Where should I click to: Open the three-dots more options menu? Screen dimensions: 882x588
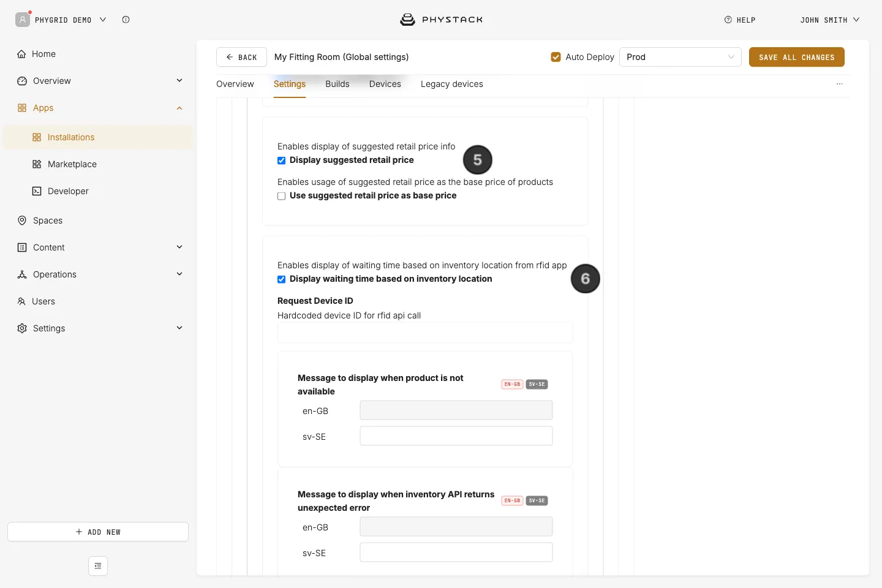[x=840, y=84]
